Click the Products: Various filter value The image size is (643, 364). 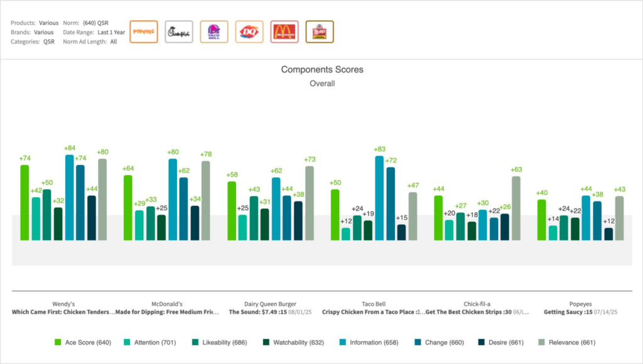click(x=49, y=23)
